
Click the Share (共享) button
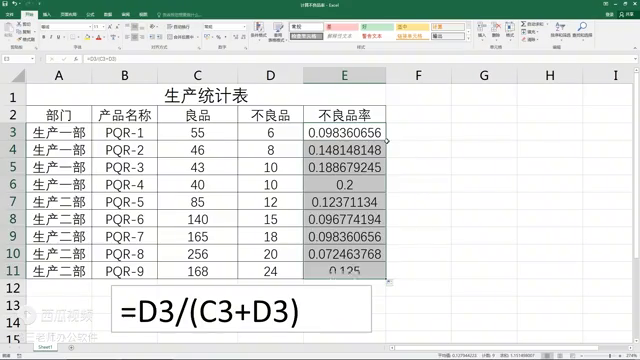(627, 14)
